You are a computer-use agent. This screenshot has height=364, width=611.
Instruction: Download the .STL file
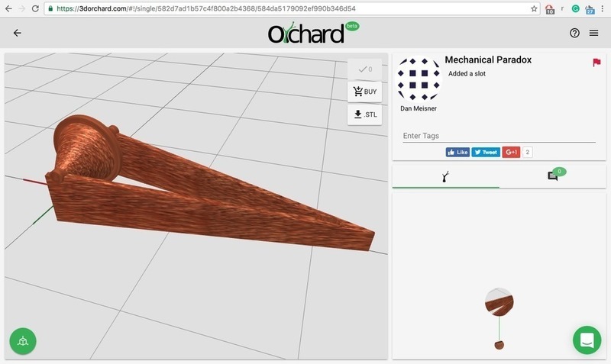point(365,114)
